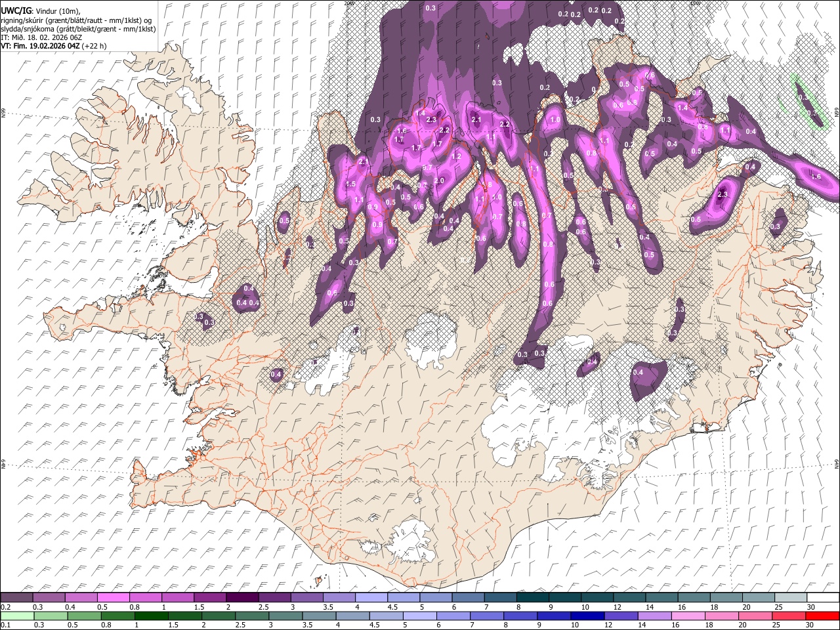Click the '0.2' value in the upper legend scale
This screenshot has width=840, height=630.
(x=5, y=607)
